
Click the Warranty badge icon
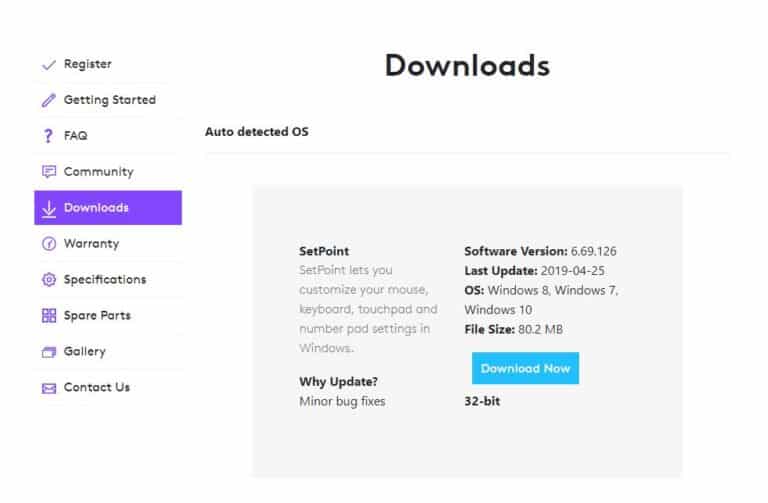[x=48, y=244]
